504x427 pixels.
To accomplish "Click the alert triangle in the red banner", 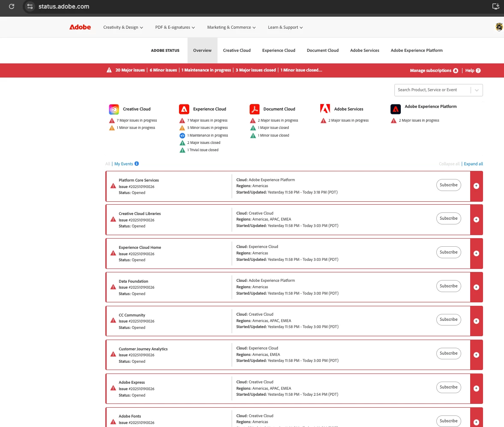I will (x=109, y=70).
